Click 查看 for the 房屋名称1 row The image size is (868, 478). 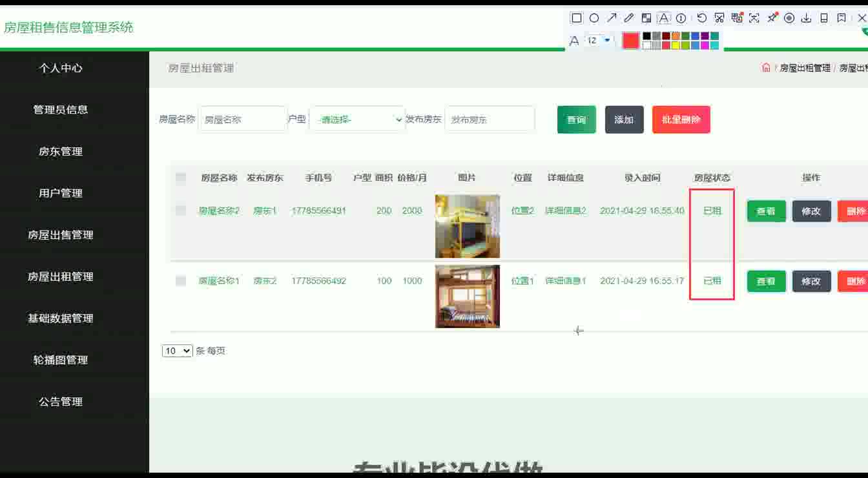766,281
